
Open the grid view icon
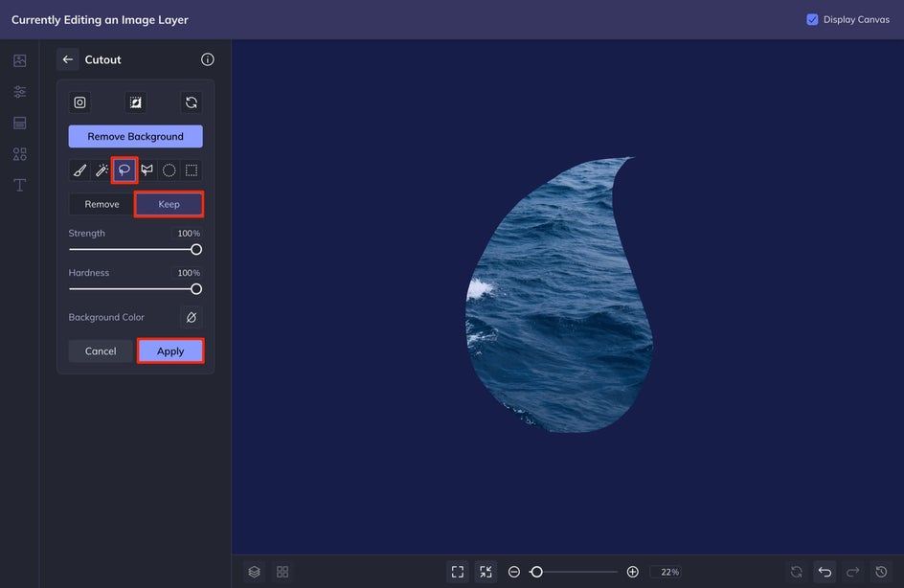pos(282,572)
